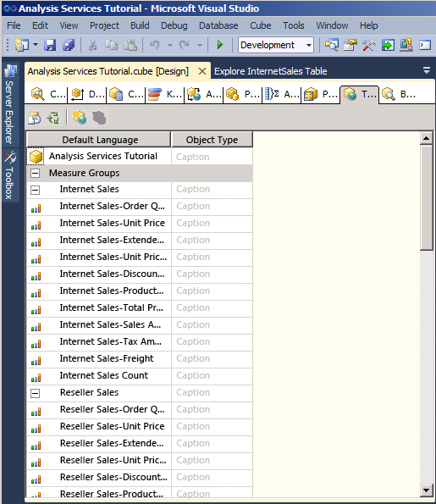Click the New Project toolbar icon
Screen dimensions: 436x504
tap(22, 45)
